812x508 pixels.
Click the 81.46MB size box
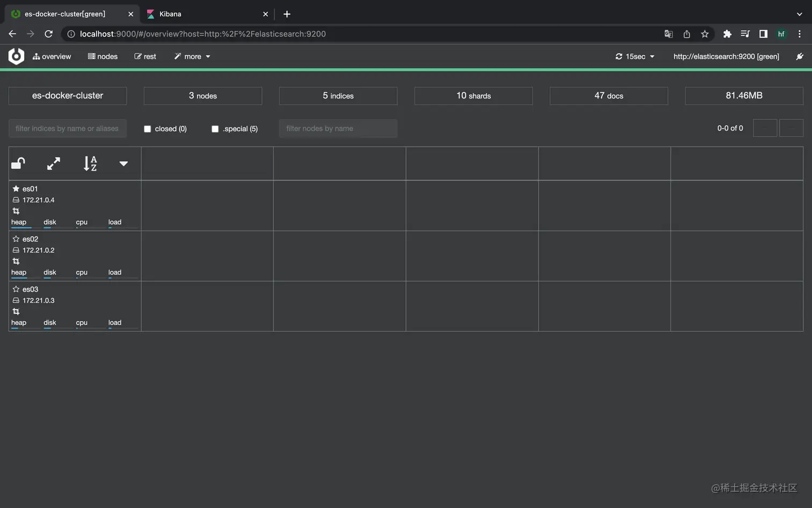744,96
